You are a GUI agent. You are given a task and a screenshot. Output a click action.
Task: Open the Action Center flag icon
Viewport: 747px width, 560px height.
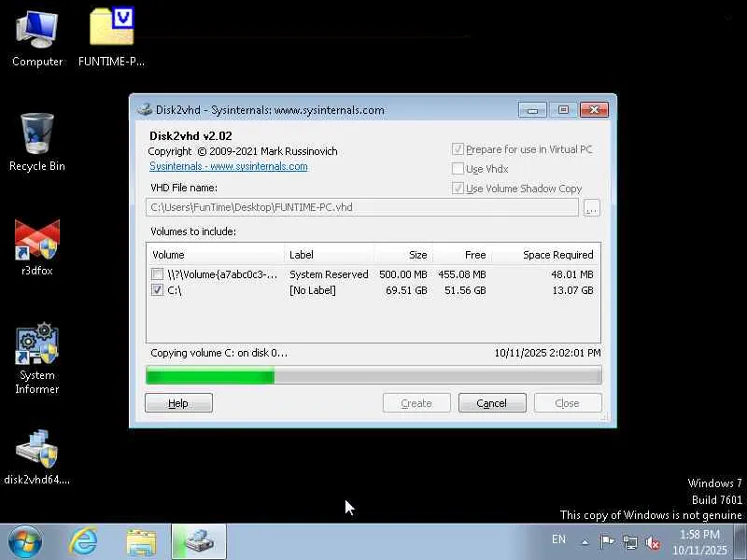pos(607,542)
